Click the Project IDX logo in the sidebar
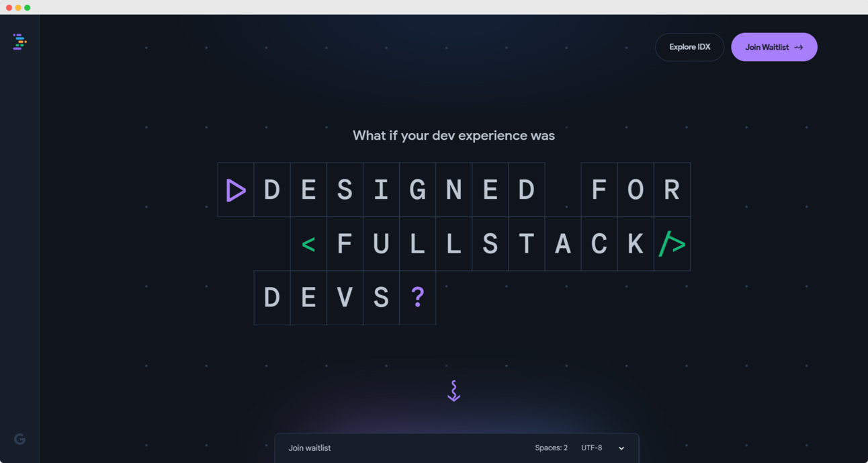 [x=19, y=42]
